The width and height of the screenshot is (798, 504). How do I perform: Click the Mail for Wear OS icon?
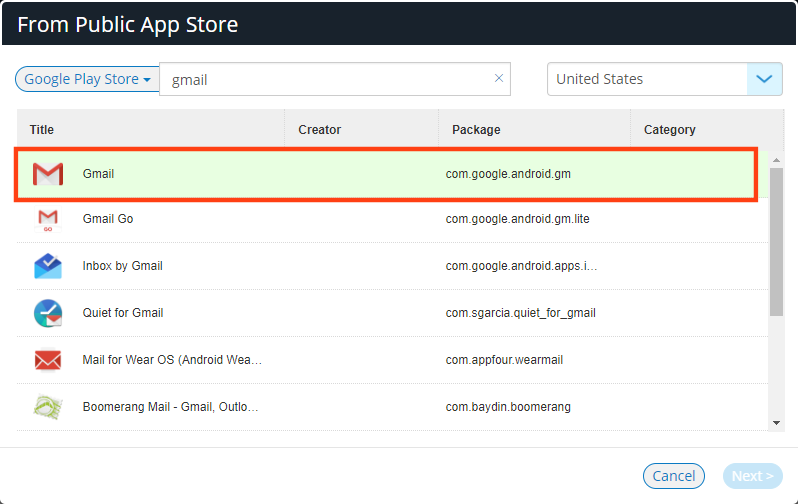[x=48, y=360]
